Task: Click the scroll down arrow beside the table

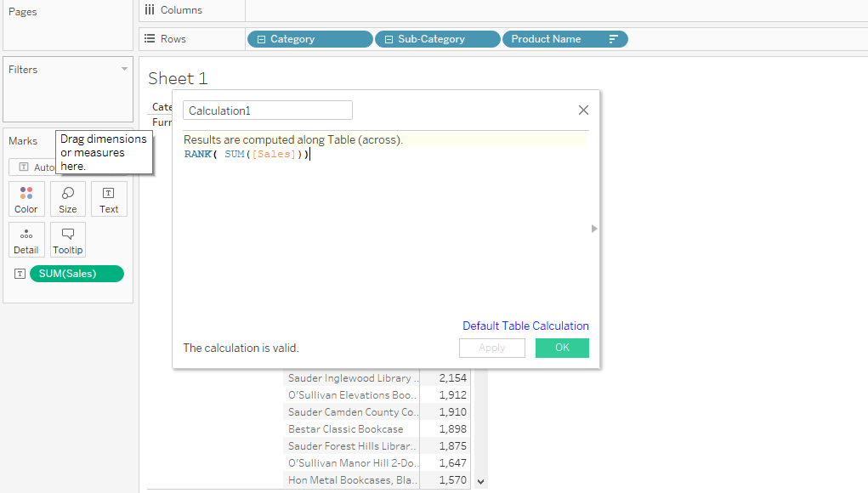Action: (x=480, y=481)
